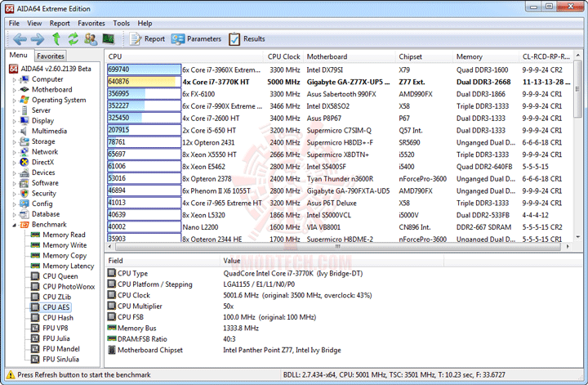Click the 640876 yellow score bar
This screenshot has width=588, height=385.
pyautogui.click(x=144, y=82)
